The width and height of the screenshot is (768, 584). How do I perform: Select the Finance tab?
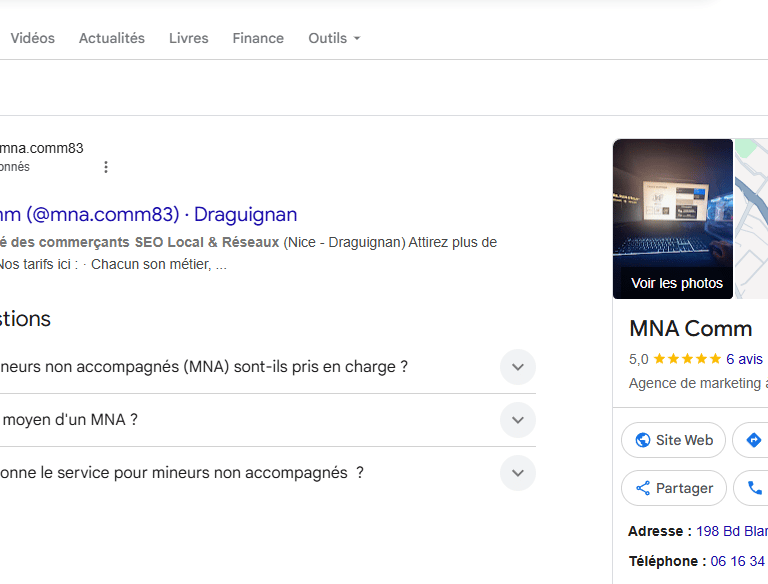click(x=258, y=38)
